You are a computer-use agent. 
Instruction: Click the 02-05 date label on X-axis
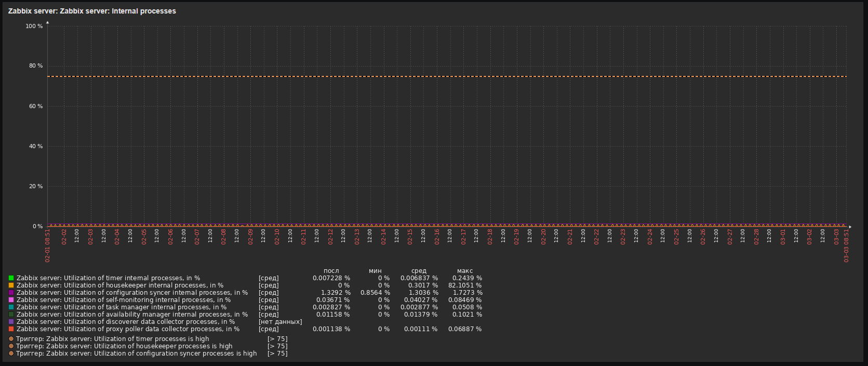click(x=144, y=237)
